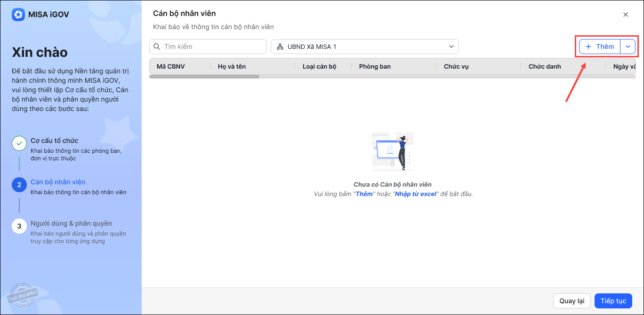Click the horizontal table scrollbar thumb
644x315 pixels.
(x=204, y=76)
